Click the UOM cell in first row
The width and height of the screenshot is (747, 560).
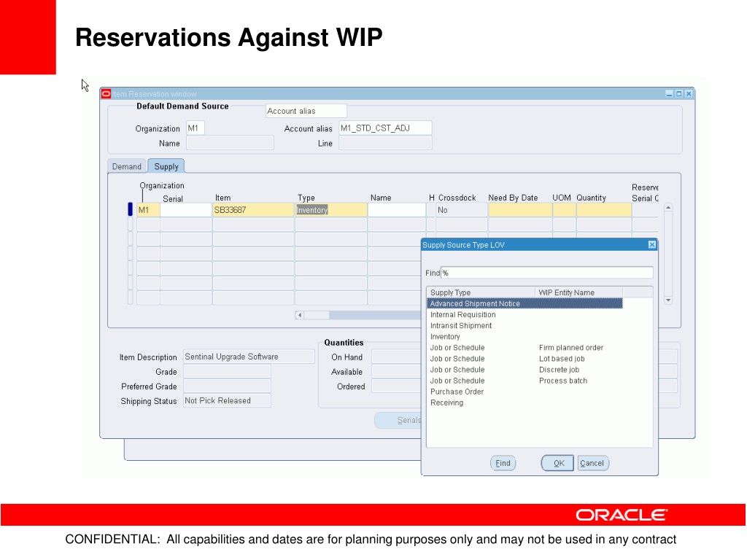[x=564, y=210]
